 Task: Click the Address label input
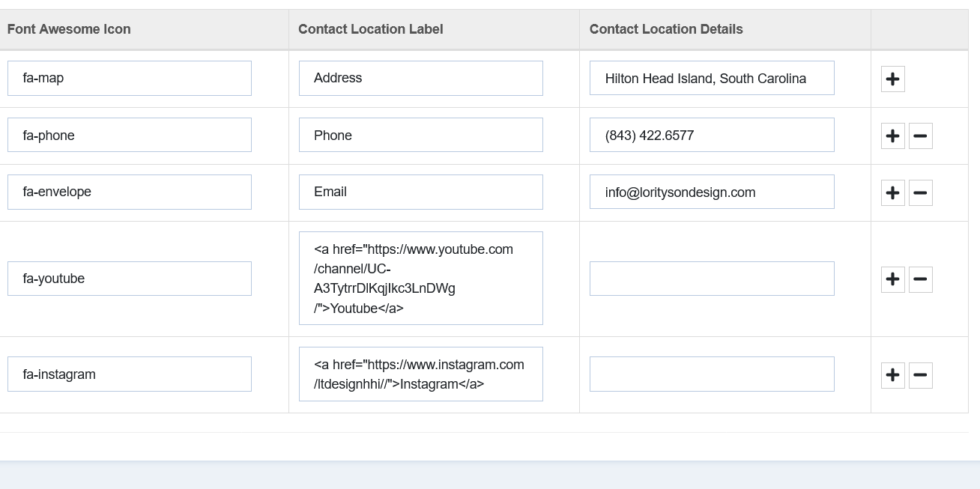(x=420, y=78)
